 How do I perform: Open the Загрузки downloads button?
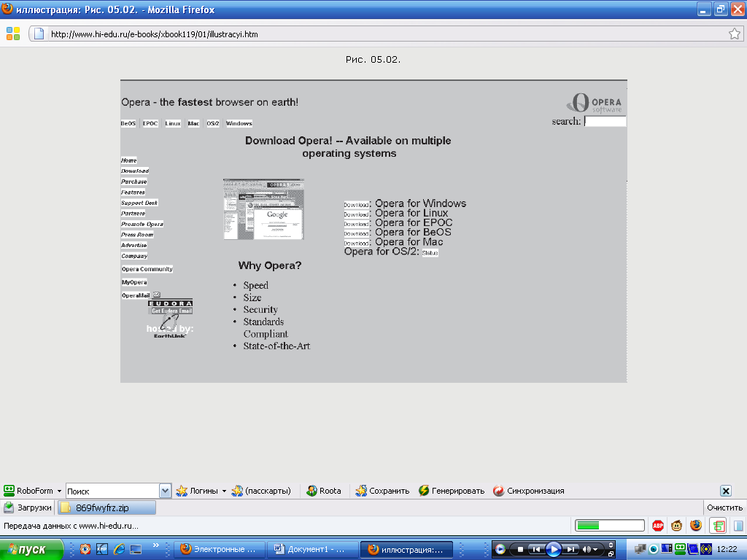[x=28, y=507]
